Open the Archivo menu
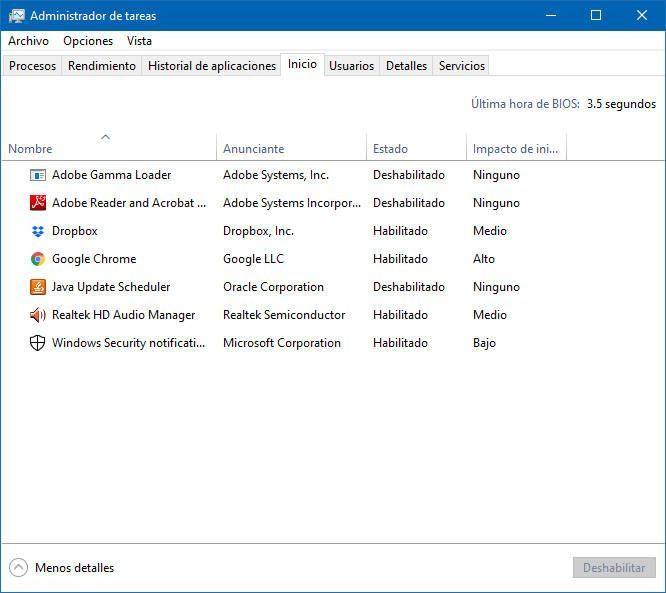 (28, 41)
